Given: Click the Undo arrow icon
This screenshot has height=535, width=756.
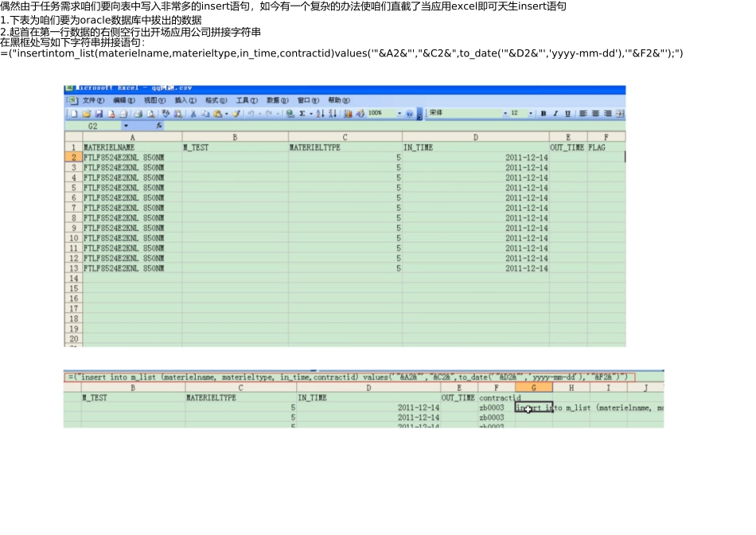Looking at the screenshot, I should [x=251, y=114].
